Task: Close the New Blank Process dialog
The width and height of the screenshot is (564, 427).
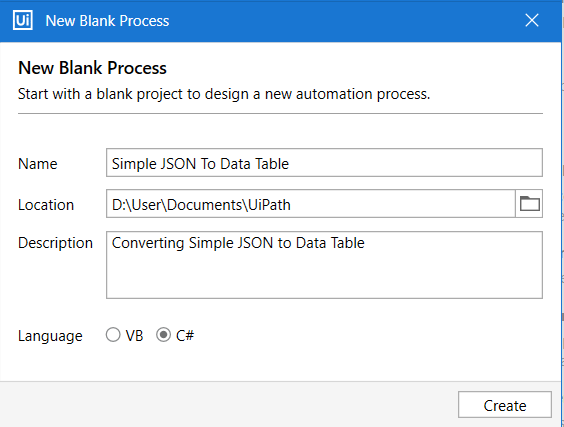Action: click(532, 20)
